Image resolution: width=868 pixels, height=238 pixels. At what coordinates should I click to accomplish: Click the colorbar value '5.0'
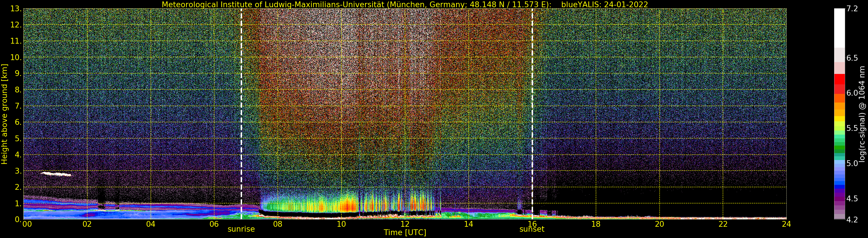click(x=852, y=163)
